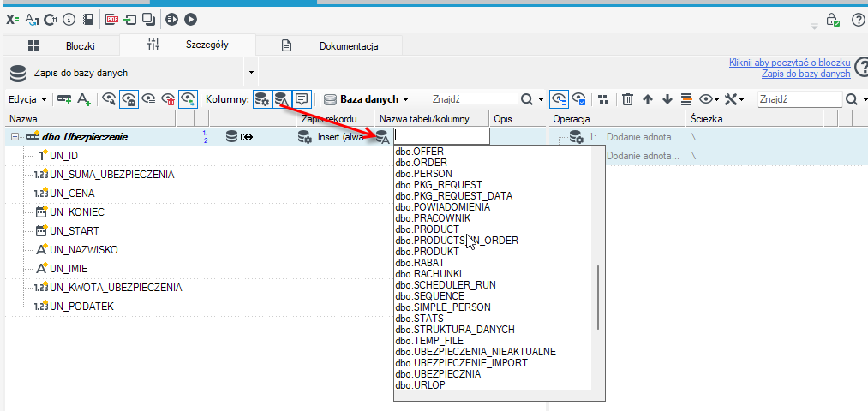
Task: Click the Excel-style variables icon
Action: (x=13, y=20)
